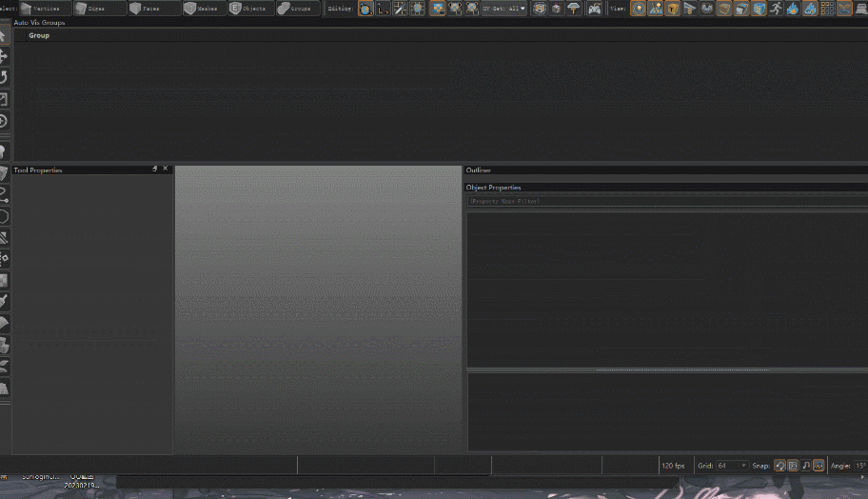Viewport: 868px width, 499px height.
Task: Click the hexagon-outline icon in left toolbar
Action: click(x=3, y=216)
